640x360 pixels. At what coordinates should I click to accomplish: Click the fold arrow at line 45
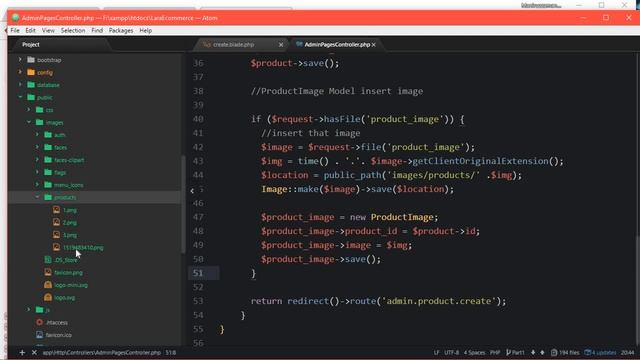[x=192, y=190]
